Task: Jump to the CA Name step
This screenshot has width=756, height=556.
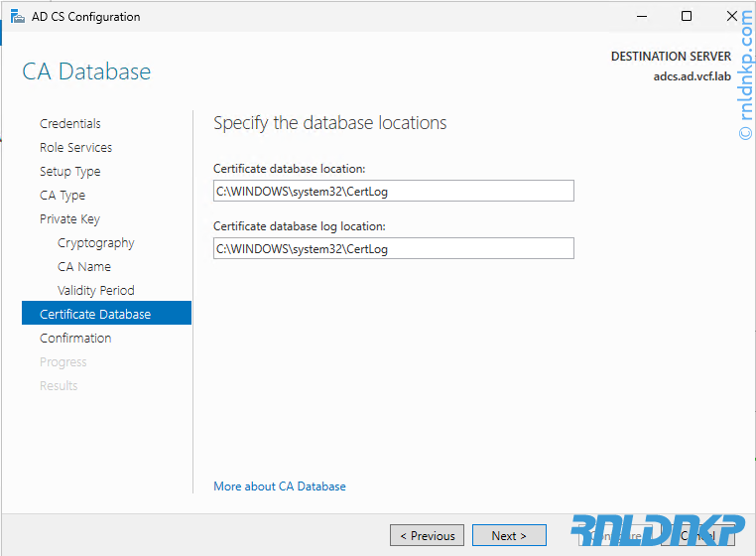Action: (84, 267)
